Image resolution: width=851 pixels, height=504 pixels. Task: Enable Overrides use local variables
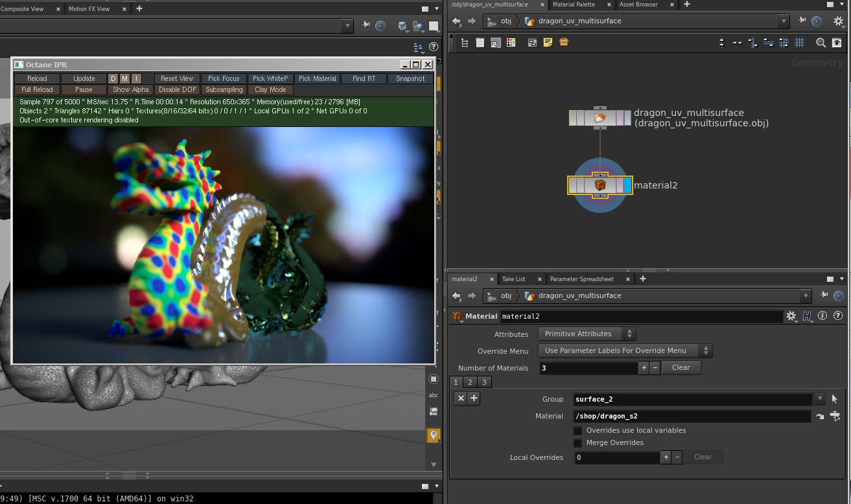[578, 431]
